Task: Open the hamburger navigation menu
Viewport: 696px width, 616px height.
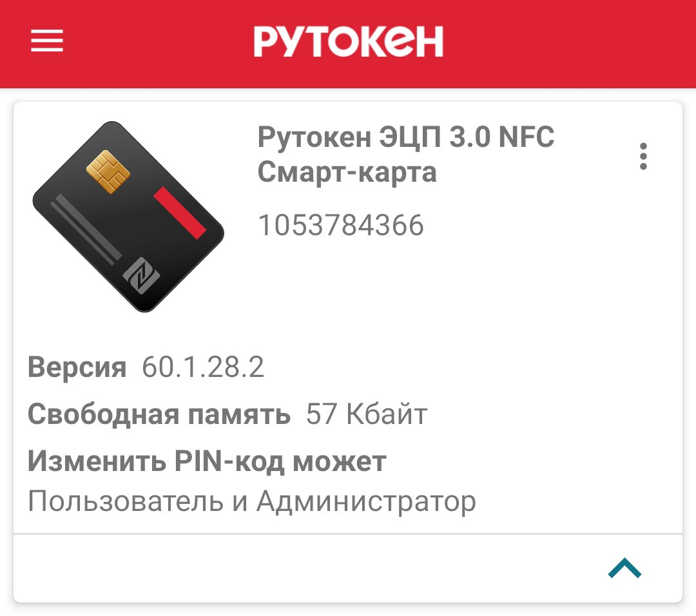Action: pos(47,41)
